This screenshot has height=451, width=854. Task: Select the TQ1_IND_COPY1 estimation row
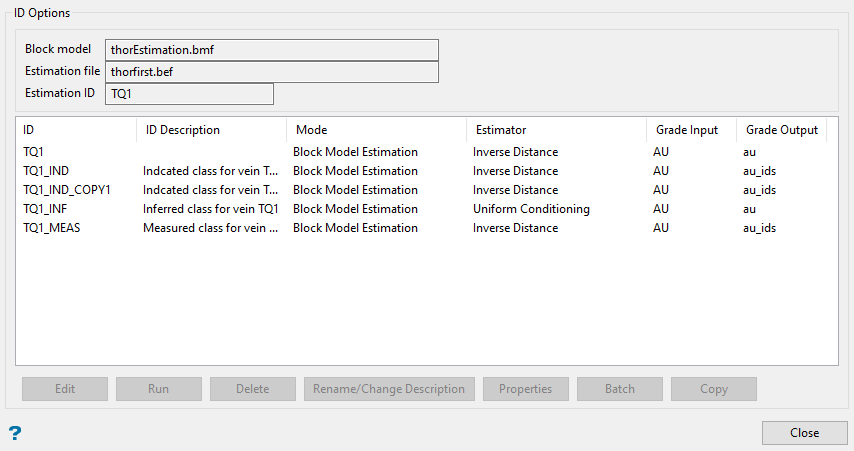(66, 190)
